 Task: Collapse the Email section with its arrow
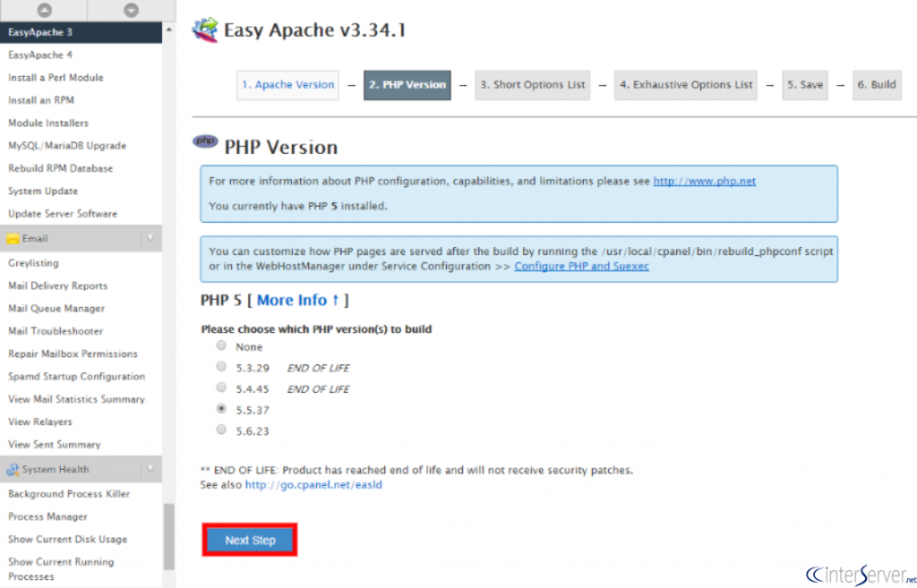(x=150, y=238)
